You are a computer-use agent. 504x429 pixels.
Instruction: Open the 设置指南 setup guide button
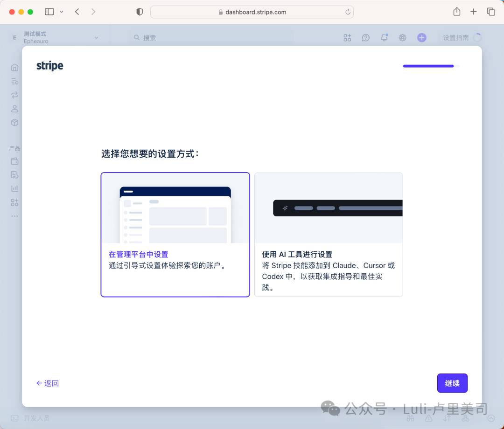[x=462, y=38]
